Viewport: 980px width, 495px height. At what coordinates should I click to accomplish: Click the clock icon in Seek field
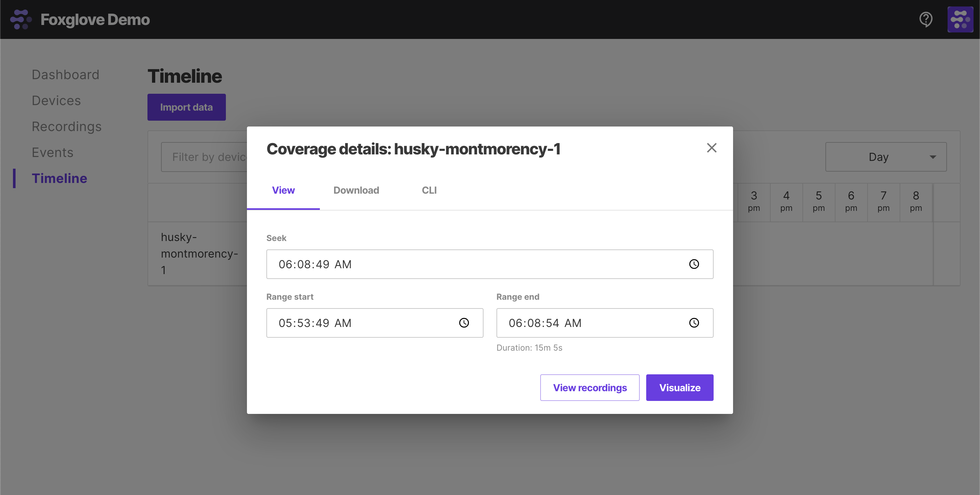694,264
